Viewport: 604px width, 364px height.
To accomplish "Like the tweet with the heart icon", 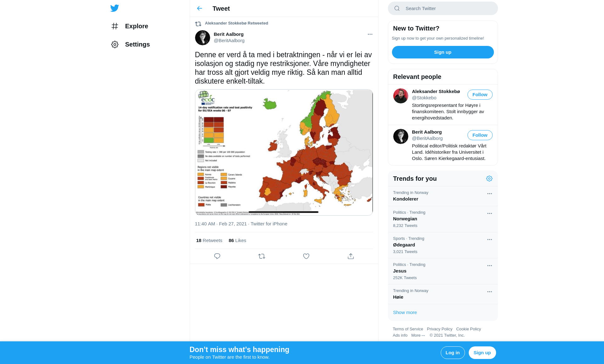I will [306, 256].
